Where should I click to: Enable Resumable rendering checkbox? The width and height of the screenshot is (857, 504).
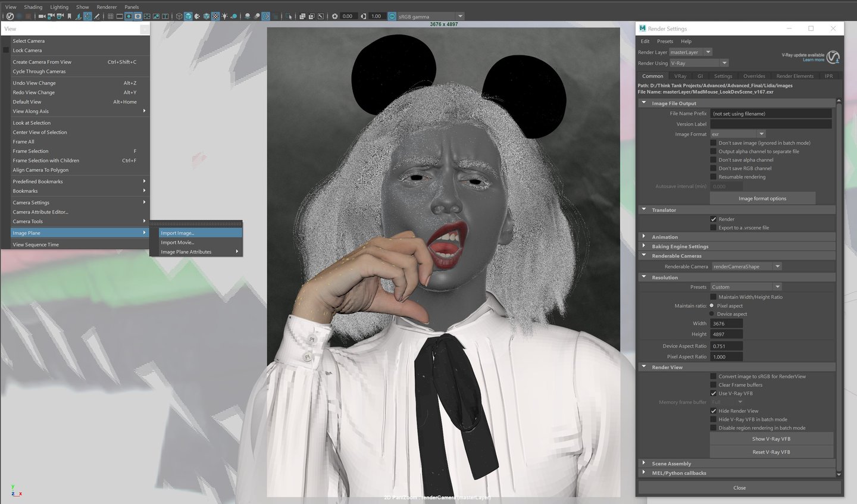714,177
